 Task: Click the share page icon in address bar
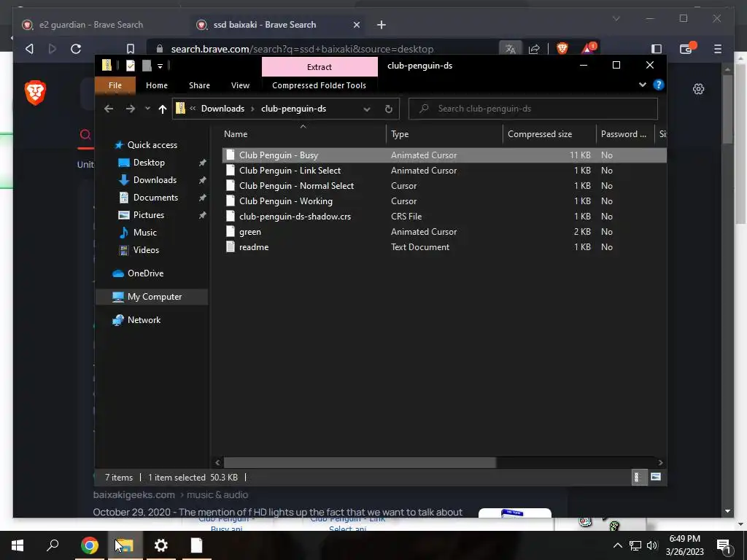(x=534, y=49)
